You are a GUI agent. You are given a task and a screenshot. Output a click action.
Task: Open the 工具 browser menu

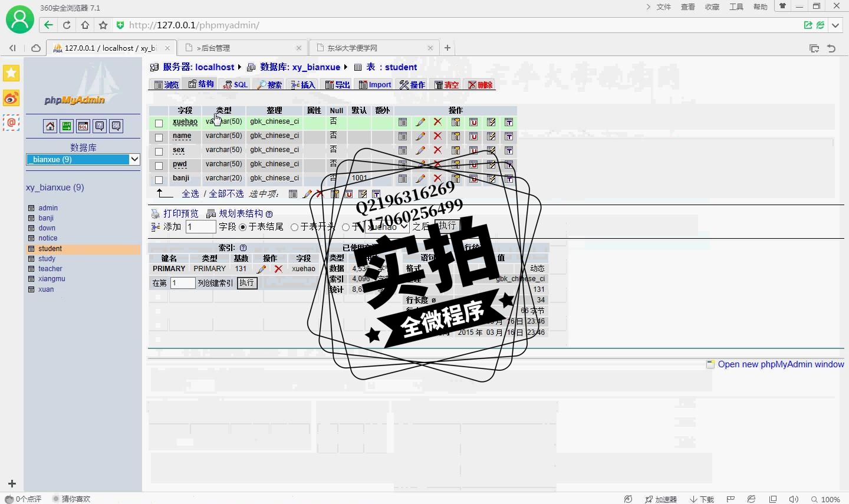point(736,7)
